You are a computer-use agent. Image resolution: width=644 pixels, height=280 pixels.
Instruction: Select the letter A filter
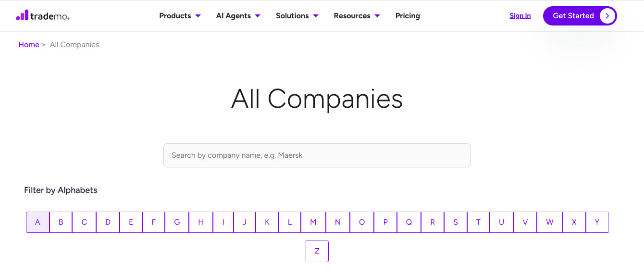(37, 222)
